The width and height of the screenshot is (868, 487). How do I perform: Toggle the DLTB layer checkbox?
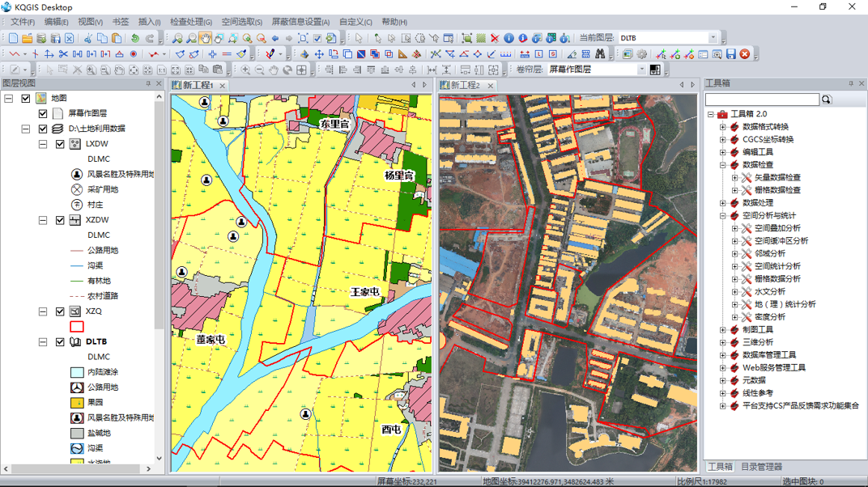point(60,342)
